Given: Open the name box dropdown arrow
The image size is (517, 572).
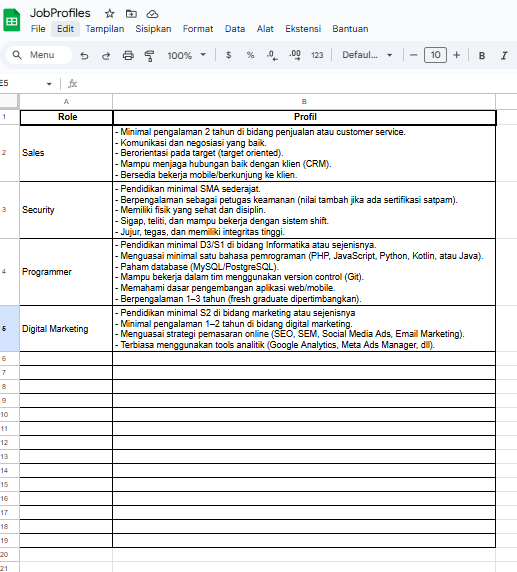Looking at the screenshot, I should pos(49,84).
